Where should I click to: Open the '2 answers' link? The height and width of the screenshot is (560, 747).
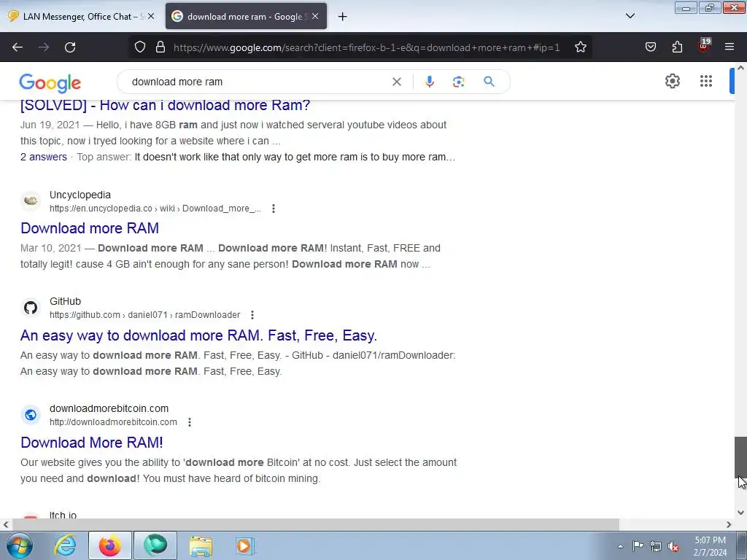pos(43,157)
